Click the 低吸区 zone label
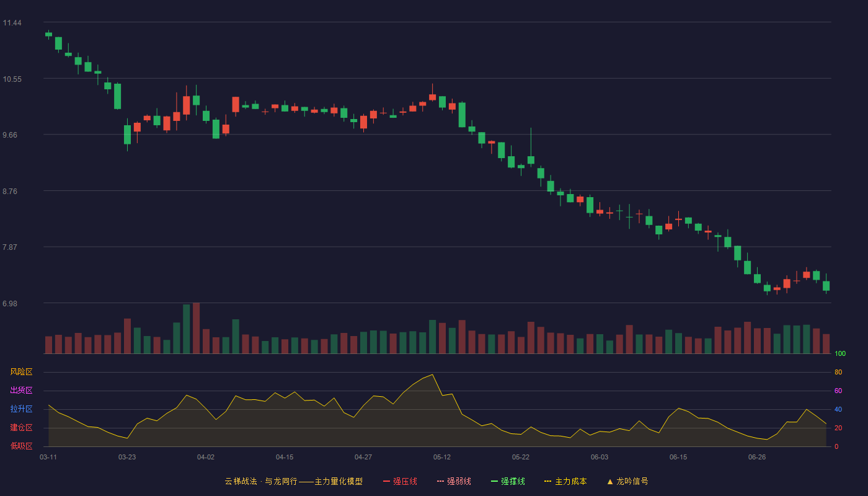868x496 pixels. click(21, 446)
